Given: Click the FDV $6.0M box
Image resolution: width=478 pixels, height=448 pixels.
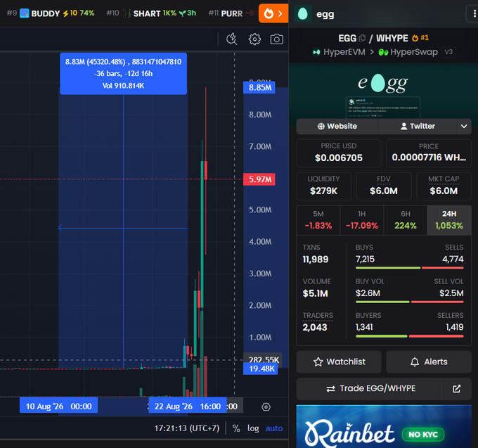Looking at the screenshot, I should [384, 186].
